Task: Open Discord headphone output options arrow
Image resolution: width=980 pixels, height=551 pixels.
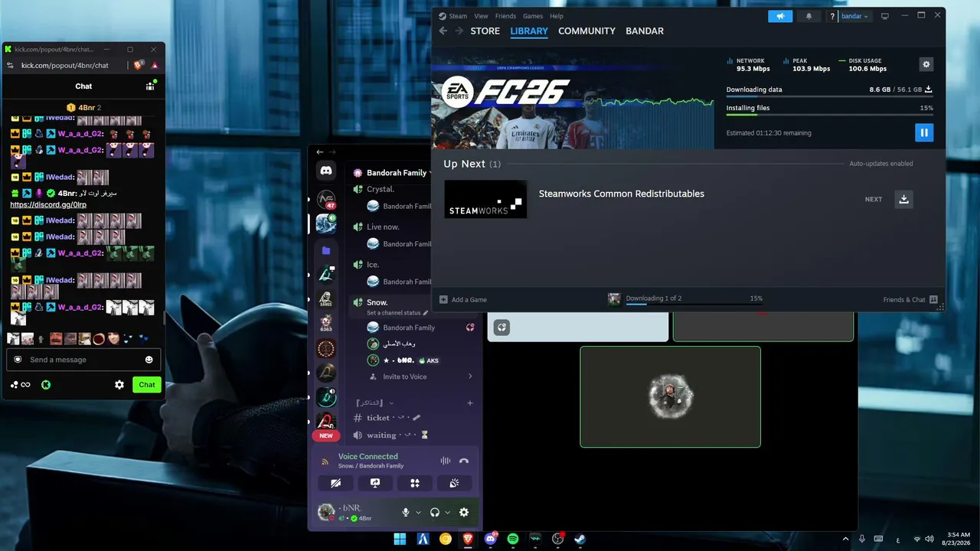Action: 448,513
